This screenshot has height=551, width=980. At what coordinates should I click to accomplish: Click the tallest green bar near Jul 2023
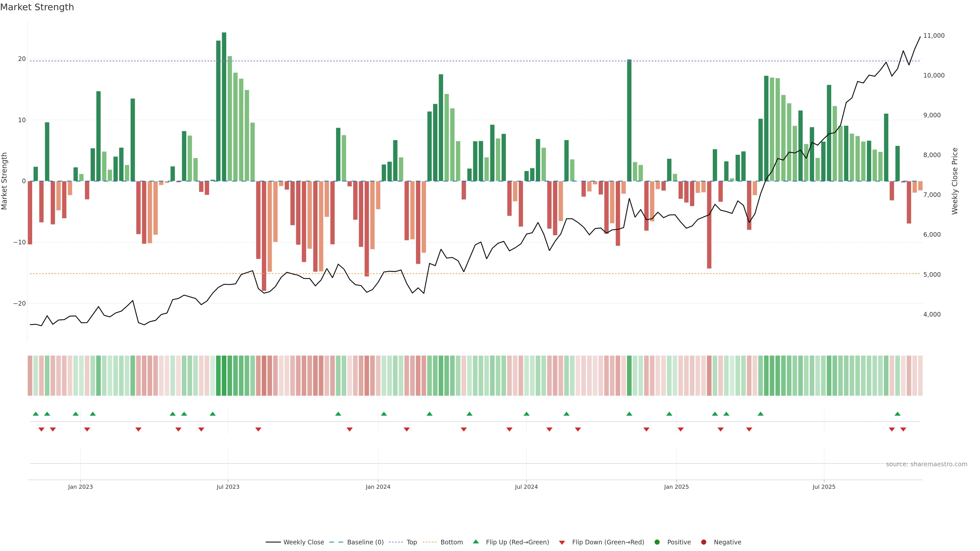coord(224,106)
